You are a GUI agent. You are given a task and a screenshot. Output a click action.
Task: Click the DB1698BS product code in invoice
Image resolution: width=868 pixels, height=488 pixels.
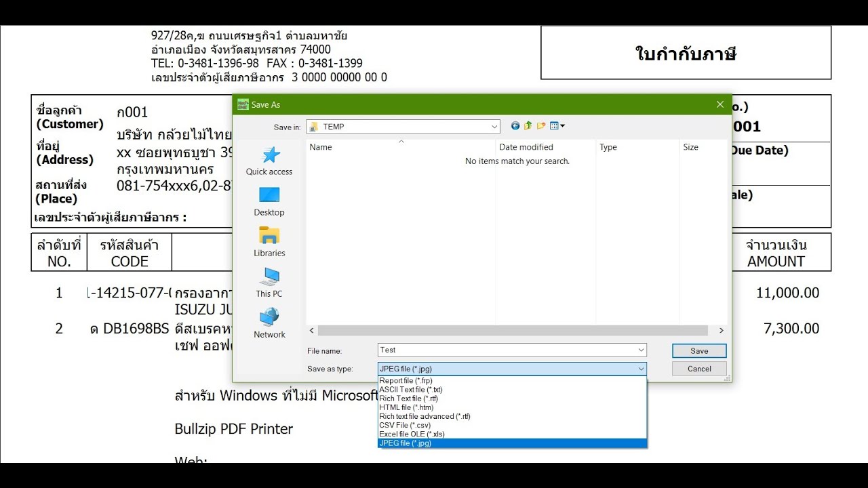[x=136, y=329]
